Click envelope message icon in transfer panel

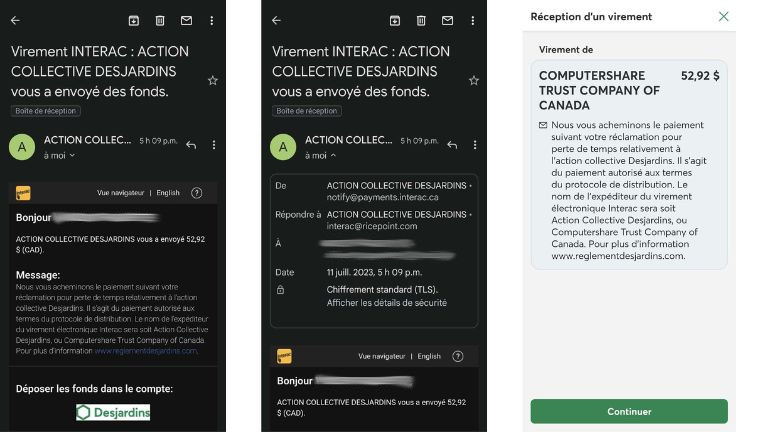click(x=543, y=125)
